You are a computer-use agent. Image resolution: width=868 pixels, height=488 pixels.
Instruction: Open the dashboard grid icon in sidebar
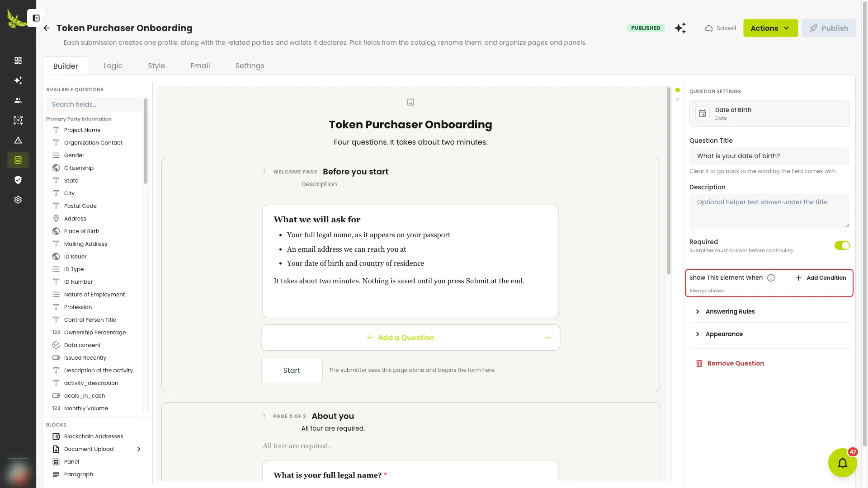(x=18, y=61)
